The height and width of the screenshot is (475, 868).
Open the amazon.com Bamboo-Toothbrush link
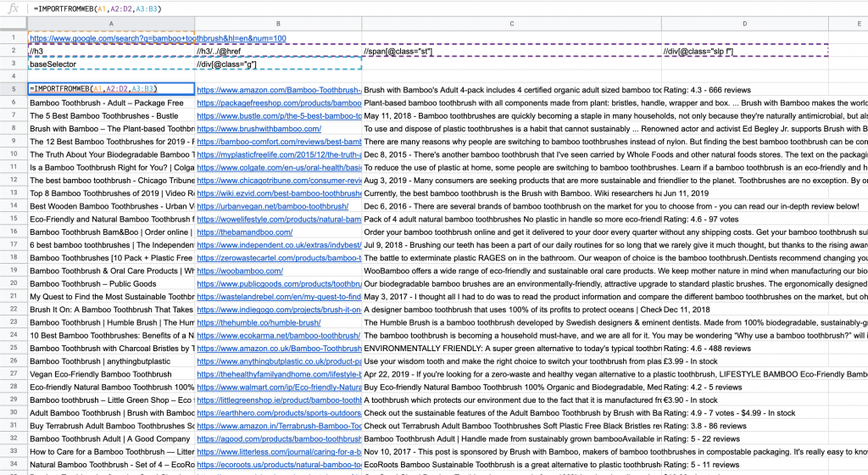[279, 90]
